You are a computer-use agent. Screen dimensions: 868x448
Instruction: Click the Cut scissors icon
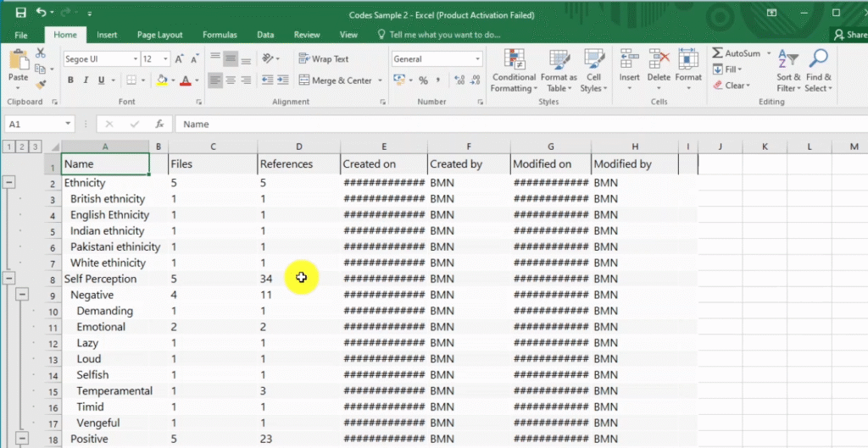click(41, 53)
